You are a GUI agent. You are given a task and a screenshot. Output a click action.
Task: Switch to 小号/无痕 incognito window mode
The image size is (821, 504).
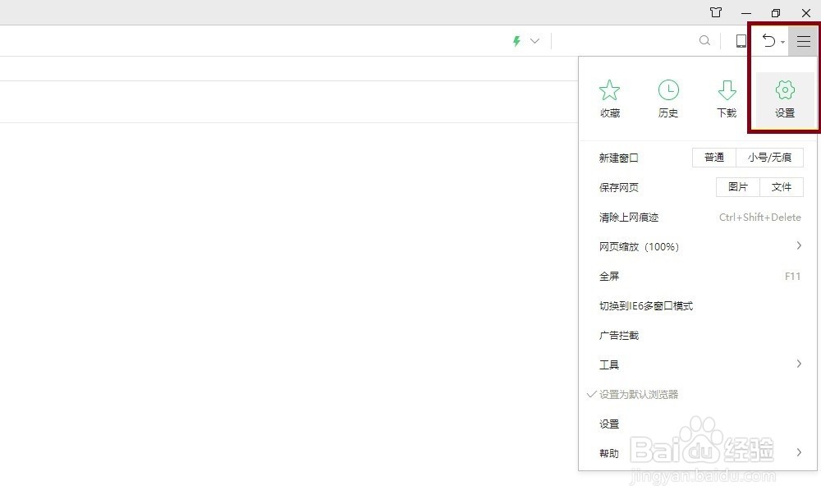tap(770, 158)
